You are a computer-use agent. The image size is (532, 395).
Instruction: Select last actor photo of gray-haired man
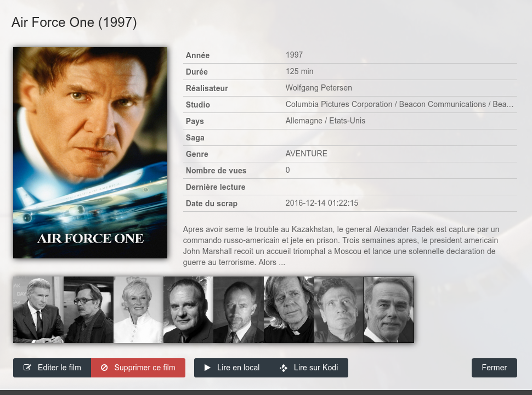click(389, 309)
